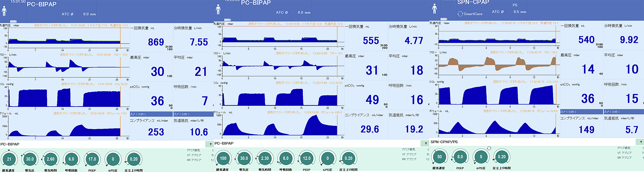Click the SPN-CPAP/PS settings title
Screen dimensions: 644x172
pos(444,142)
